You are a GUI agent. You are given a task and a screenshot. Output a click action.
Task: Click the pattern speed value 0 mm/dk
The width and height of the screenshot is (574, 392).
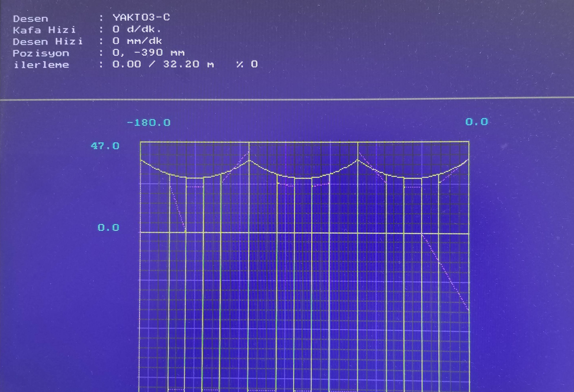click(137, 41)
